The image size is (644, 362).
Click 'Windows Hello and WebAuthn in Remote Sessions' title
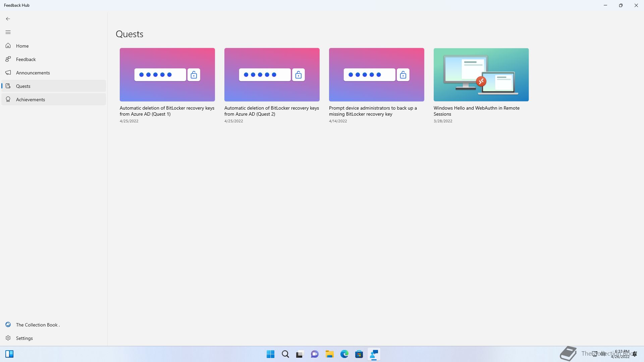[x=477, y=111]
